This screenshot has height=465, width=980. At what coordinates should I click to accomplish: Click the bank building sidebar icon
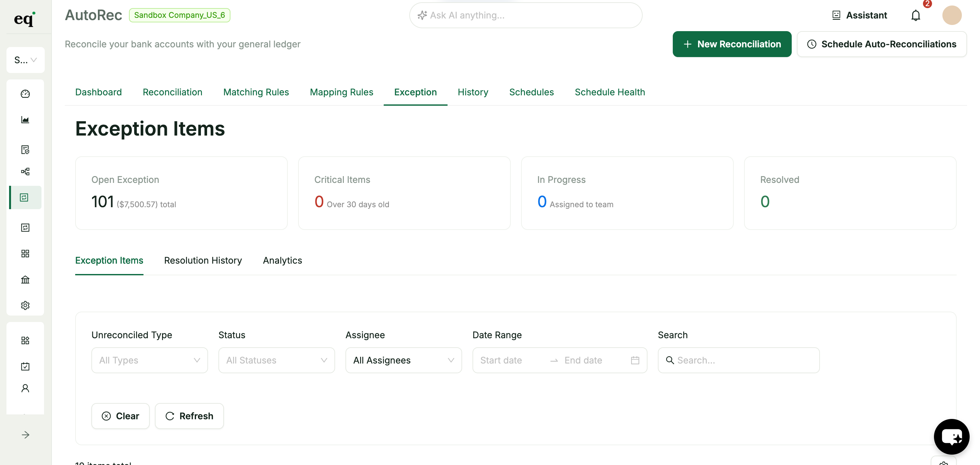(25, 280)
